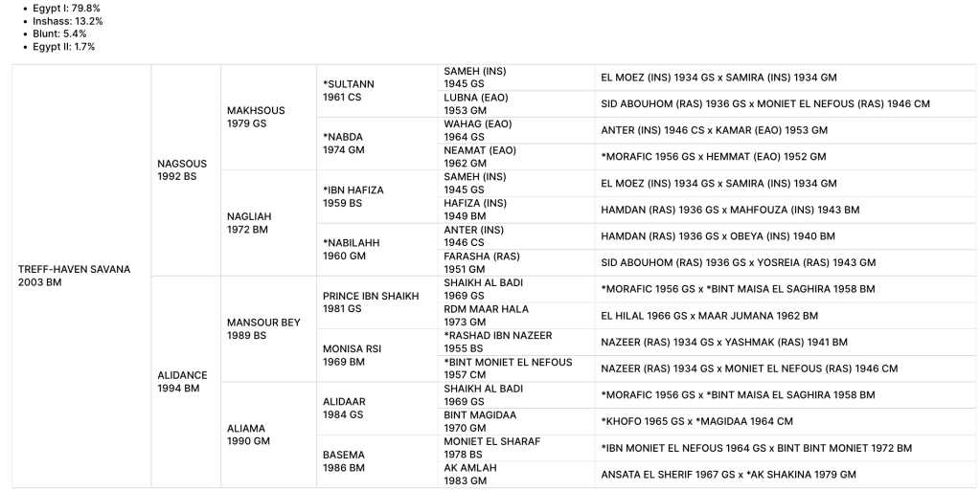Open RDM MAAR HALA 1973 GM
This screenshot has height=491, width=980.
[x=486, y=316]
